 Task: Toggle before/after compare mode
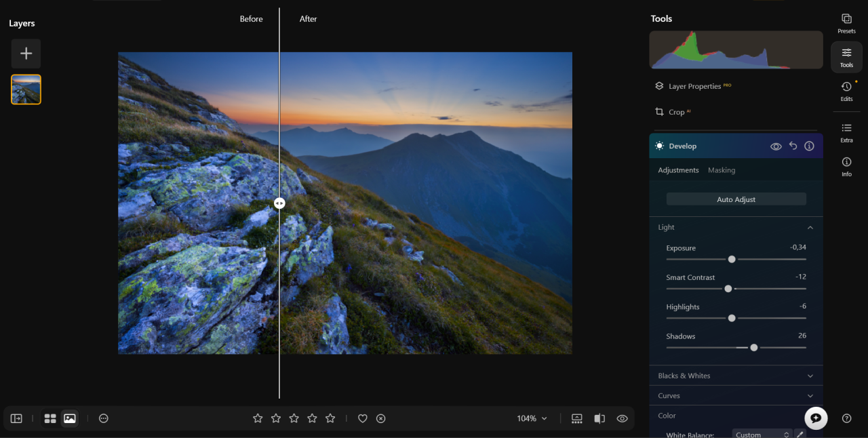599,418
